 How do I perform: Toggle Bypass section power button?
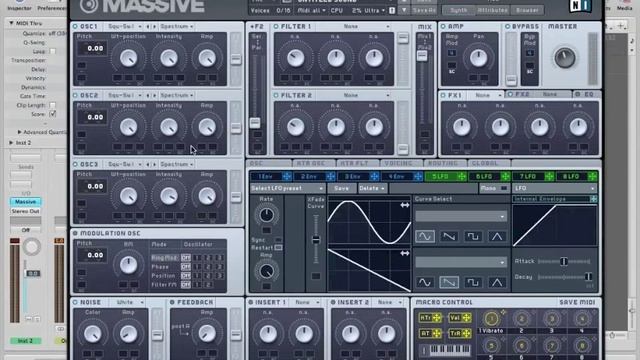coord(508,27)
